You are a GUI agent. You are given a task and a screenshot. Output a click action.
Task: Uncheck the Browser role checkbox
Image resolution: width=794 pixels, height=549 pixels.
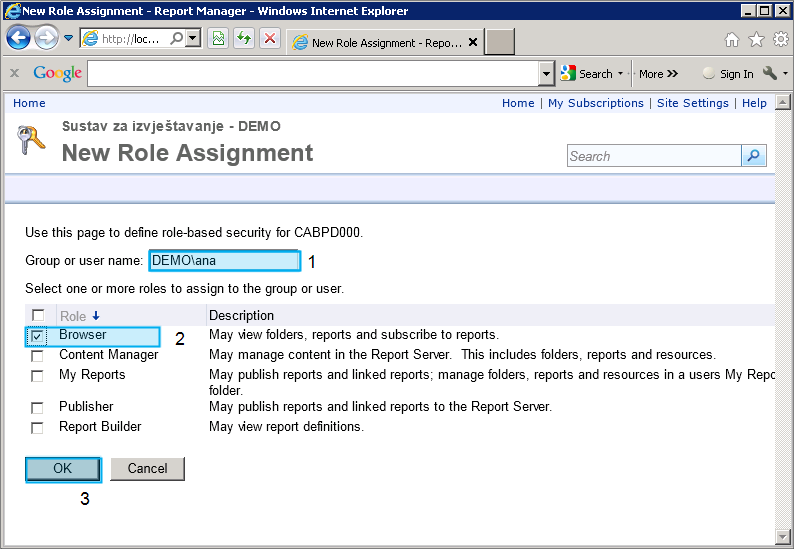coord(37,336)
